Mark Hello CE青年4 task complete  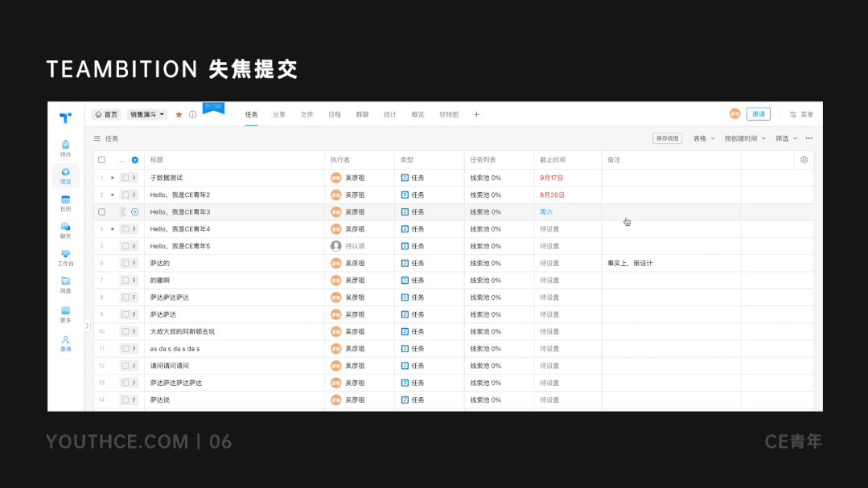tap(125, 229)
